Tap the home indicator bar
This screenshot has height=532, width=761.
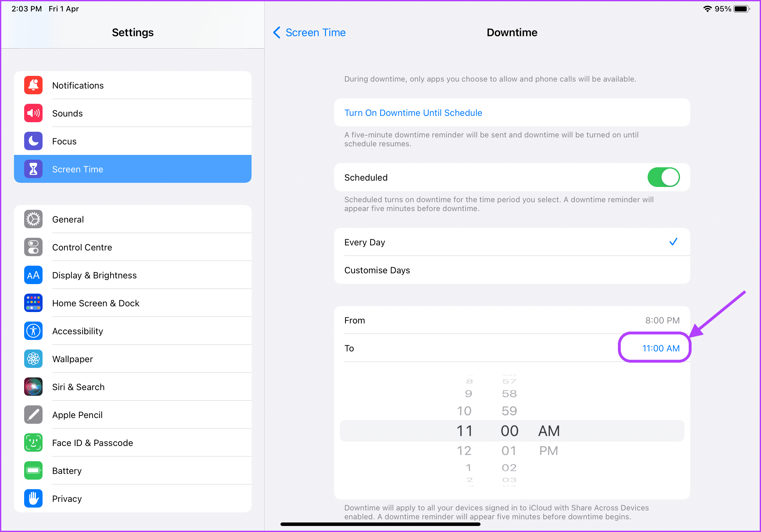(380, 524)
